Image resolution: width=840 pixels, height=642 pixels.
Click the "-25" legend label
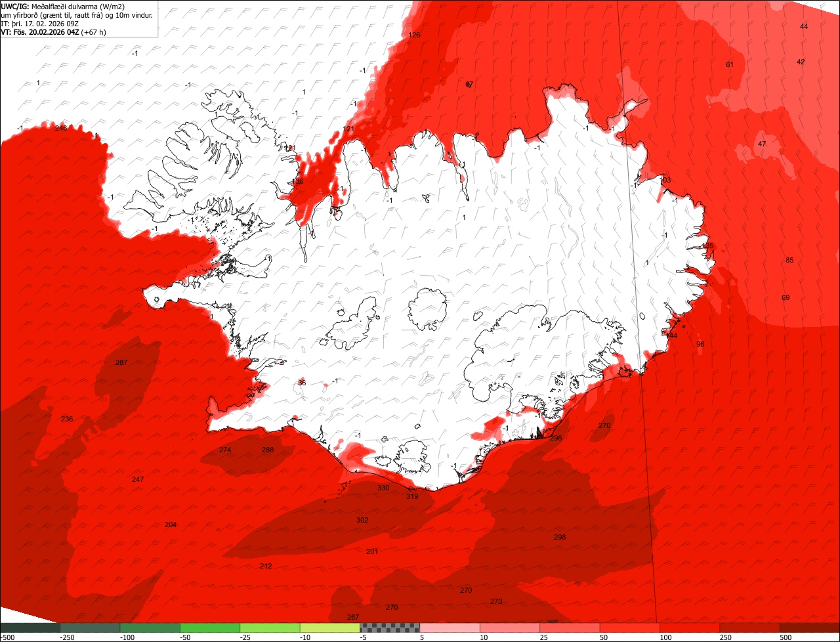(246, 637)
